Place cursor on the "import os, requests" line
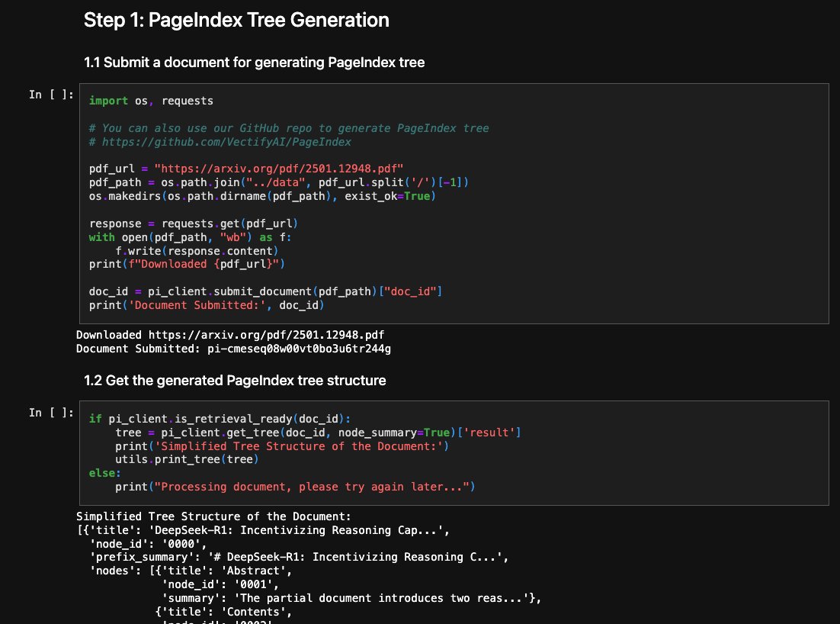This screenshot has width=840, height=624. point(151,101)
